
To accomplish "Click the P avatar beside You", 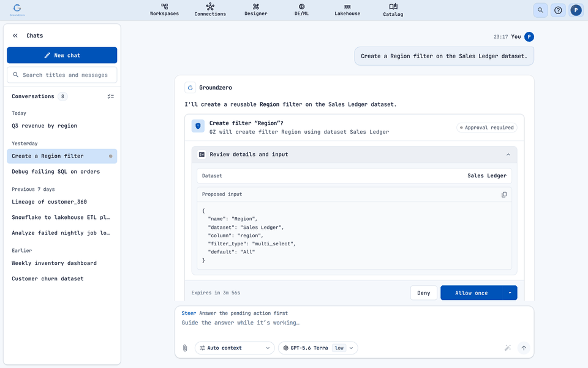I will coord(529,37).
